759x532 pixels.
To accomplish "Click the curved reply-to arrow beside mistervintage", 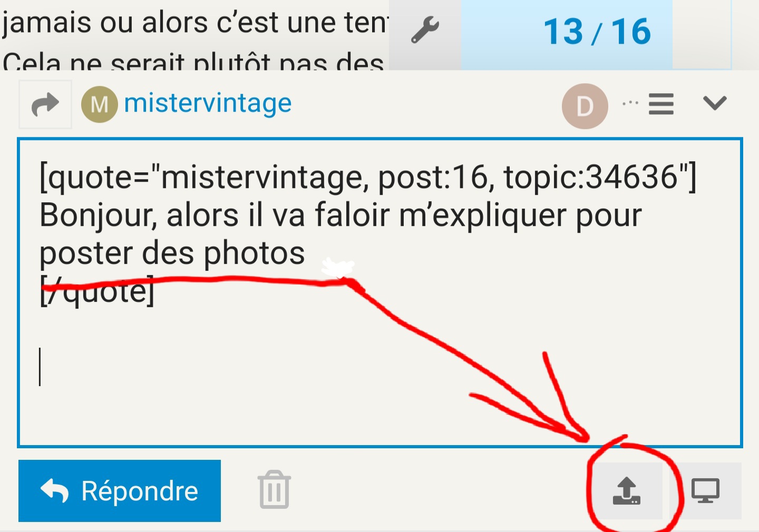I will pyautogui.click(x=45, y=104).
